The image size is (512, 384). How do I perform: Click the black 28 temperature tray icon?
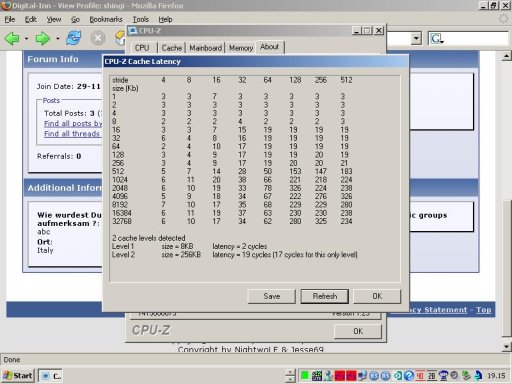[431, 376]
